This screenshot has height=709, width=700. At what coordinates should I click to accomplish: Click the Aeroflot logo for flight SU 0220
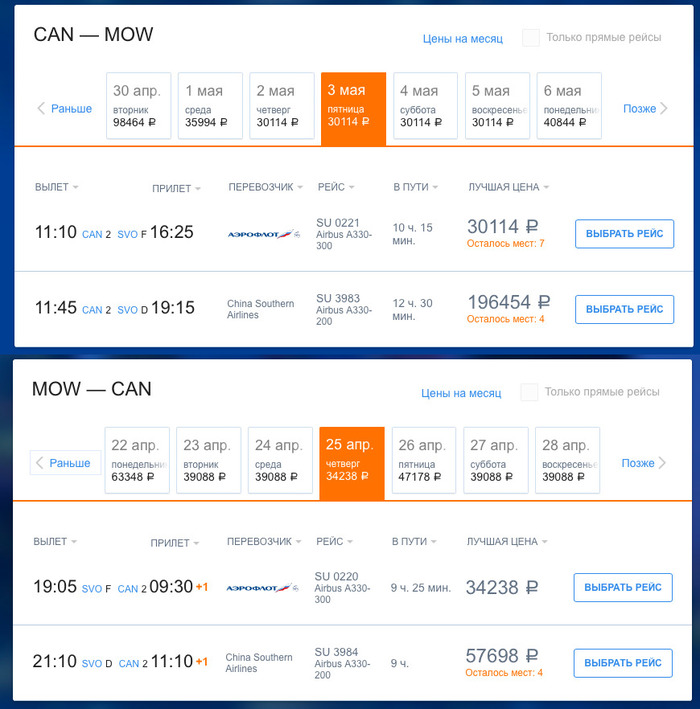pyautogui.click(x=262, y=588)
